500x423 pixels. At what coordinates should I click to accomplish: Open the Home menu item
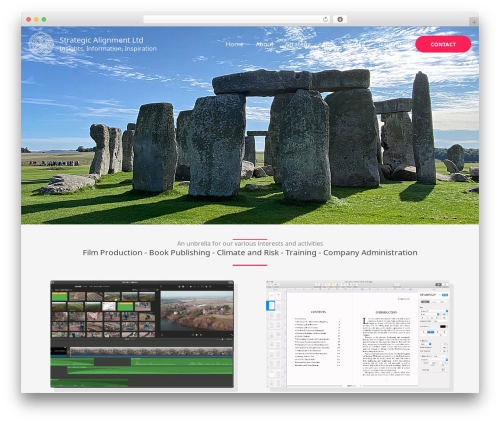(x=234, y=44)
